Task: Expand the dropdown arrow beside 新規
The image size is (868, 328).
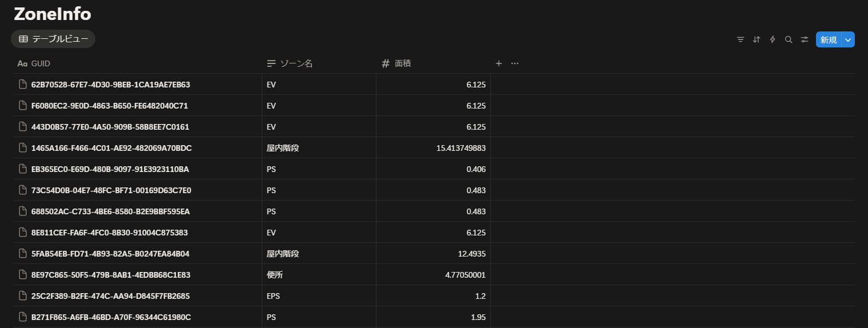Action: click(849, 39)
